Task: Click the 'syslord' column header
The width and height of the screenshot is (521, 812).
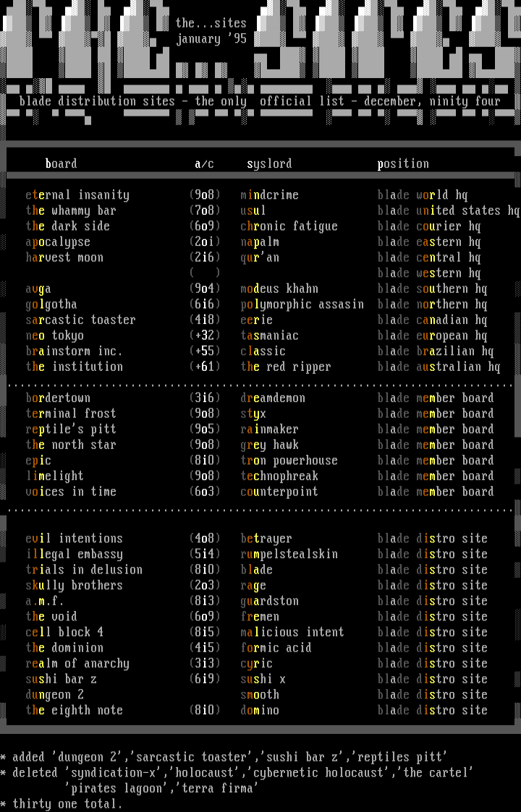Action: pyautogui.click(x=269, y=164)
